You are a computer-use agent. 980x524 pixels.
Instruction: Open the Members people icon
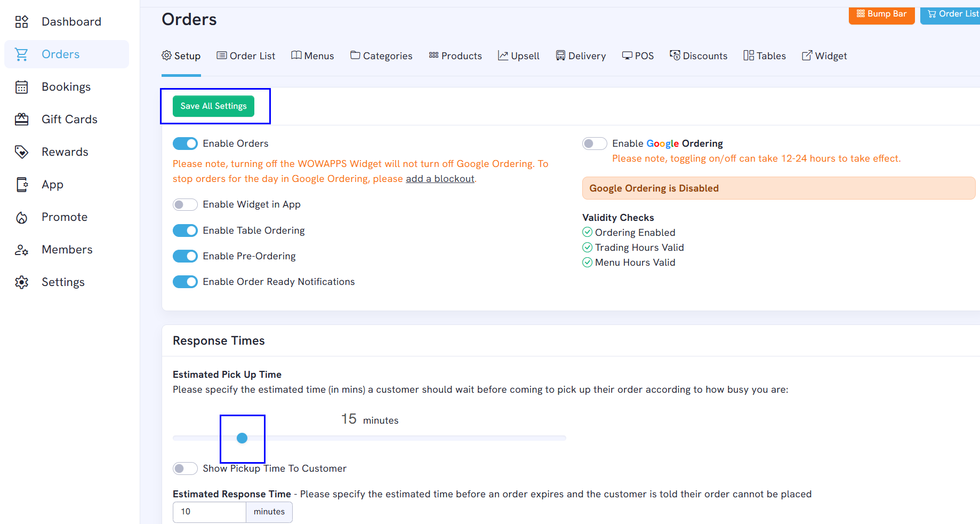point(21,250)
